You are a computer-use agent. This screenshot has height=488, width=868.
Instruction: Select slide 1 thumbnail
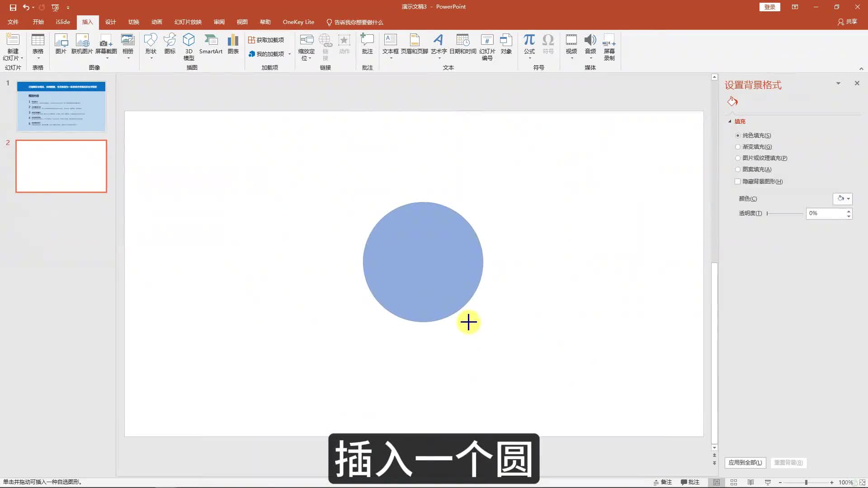61,106
